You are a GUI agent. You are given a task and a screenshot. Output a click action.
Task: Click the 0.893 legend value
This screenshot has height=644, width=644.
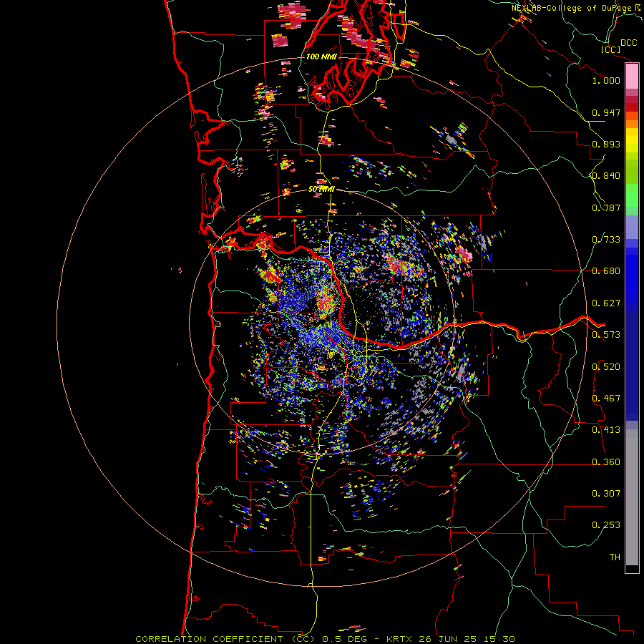click(x=606, y=144)
